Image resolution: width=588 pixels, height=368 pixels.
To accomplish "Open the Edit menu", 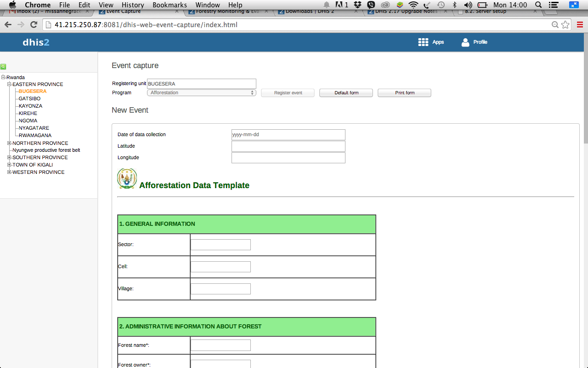I will pos(84,5).
